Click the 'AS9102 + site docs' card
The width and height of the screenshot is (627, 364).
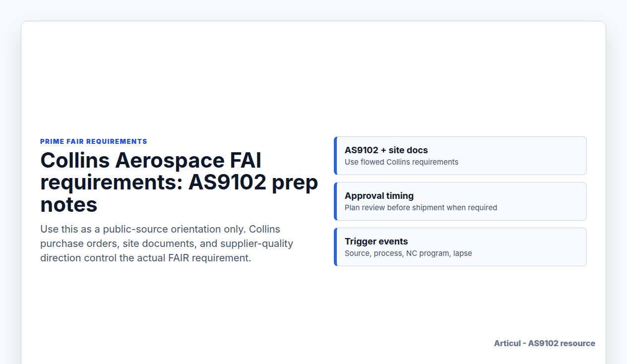point(460,156)
